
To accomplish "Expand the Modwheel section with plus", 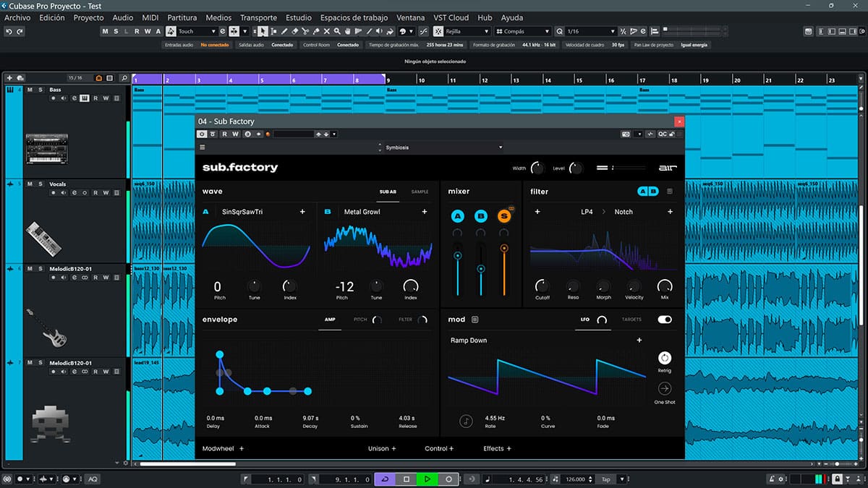I will tap(242, 448).
